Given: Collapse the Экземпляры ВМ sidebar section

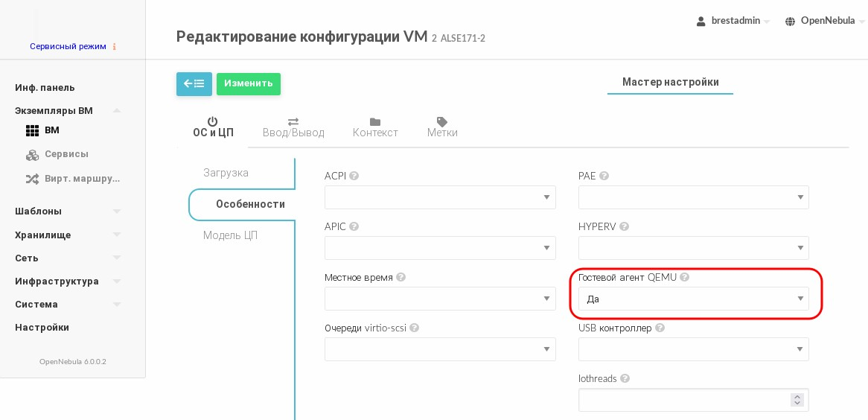Looking at the screenshot, I should [x=117, y=110].
